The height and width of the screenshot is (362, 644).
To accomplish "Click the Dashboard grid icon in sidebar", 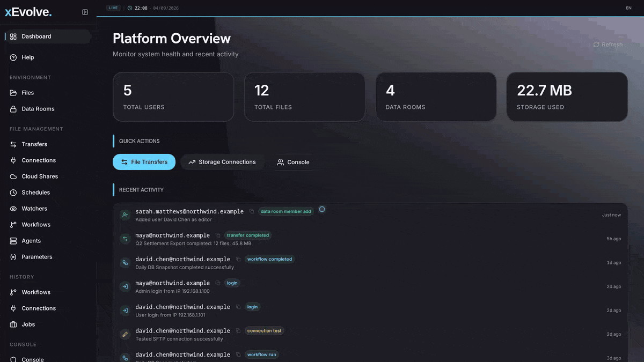I will (x=13, y=36).
